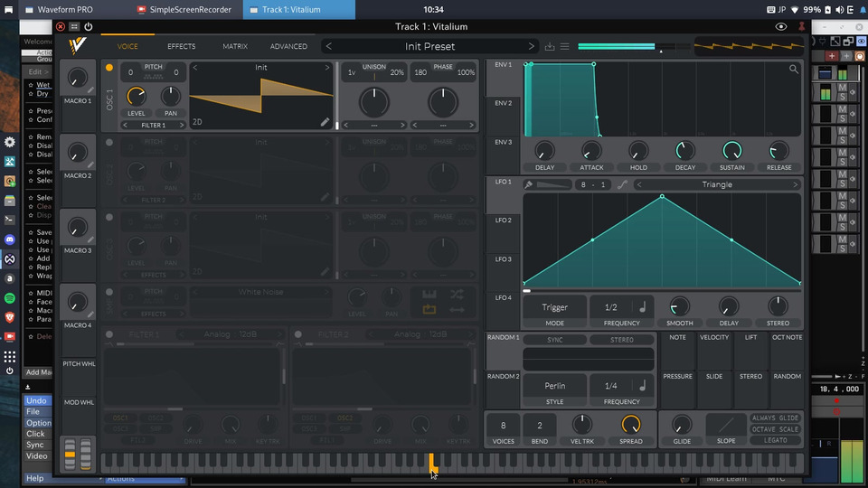Click the LFO frequency tempo note icon
The image size is (868, 488).
point(642,307)
